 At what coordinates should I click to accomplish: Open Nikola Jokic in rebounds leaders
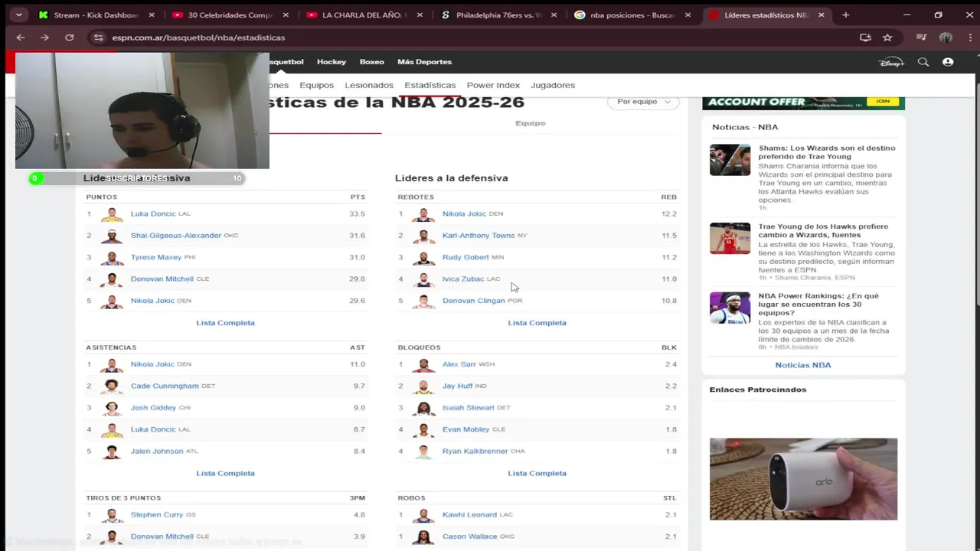(464, 214)
